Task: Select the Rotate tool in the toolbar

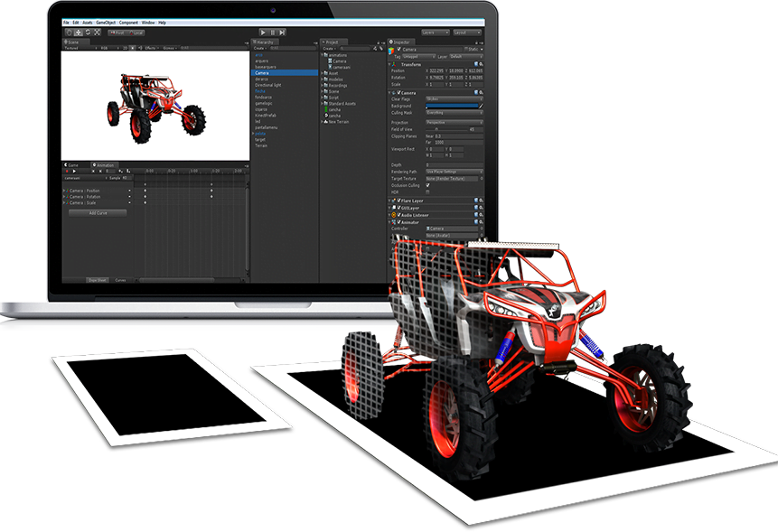Action: click(88, 33)
